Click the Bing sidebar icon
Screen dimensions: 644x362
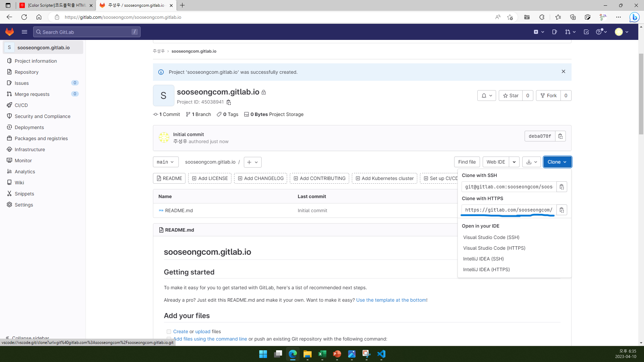tap(634, 17)
